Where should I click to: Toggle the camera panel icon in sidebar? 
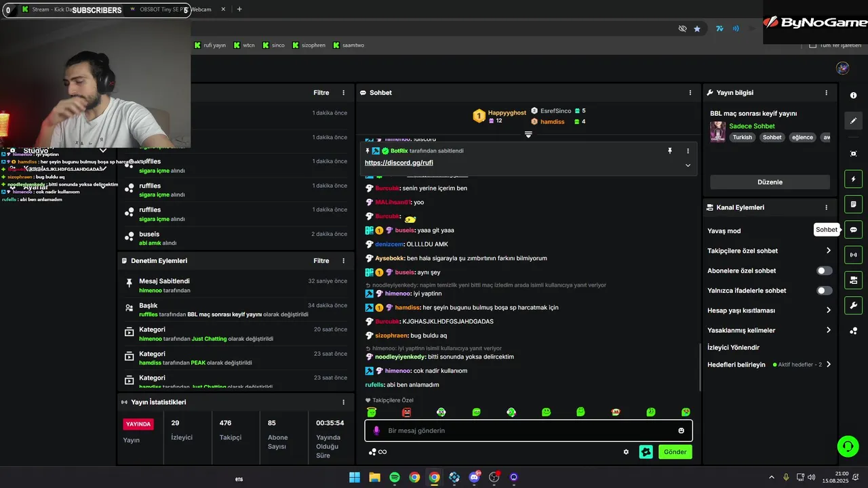pyautogui.click(x=853, y=280)
